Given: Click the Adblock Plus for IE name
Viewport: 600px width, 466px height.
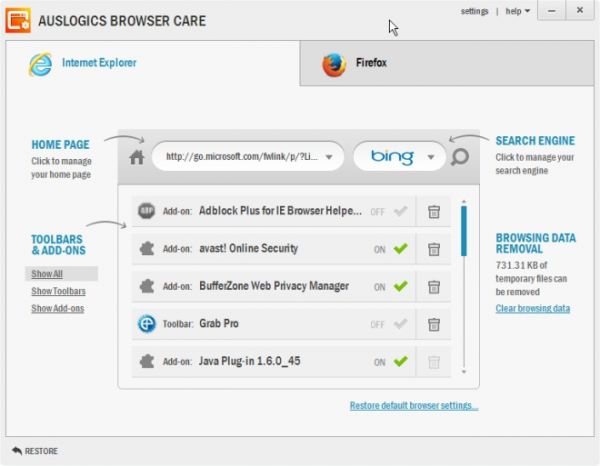Looking at the screenshot, I should pyautogui.click(x=280, y=211).
